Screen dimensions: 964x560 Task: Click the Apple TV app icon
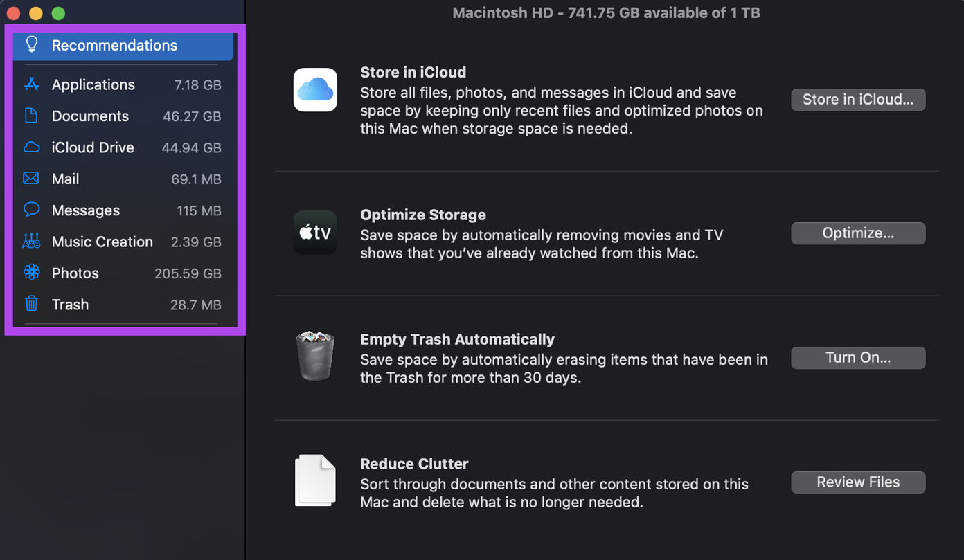[x=315, y=233]
